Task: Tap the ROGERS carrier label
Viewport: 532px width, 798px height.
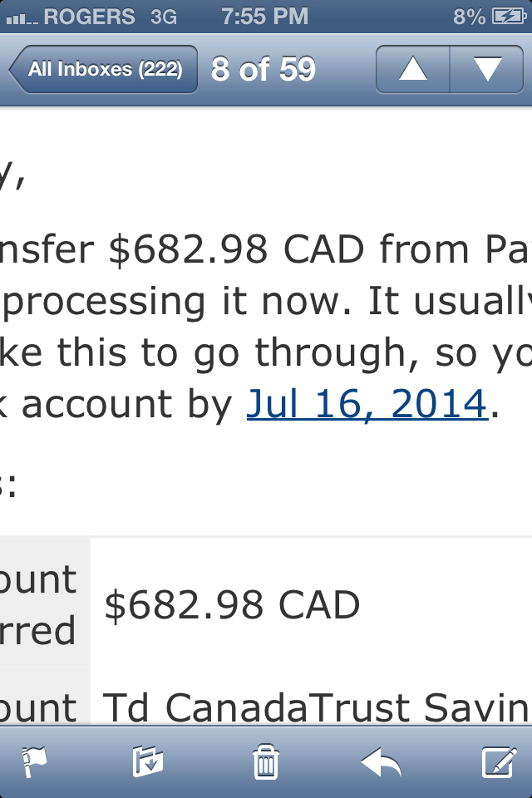Action: click(x=89, y=17)
